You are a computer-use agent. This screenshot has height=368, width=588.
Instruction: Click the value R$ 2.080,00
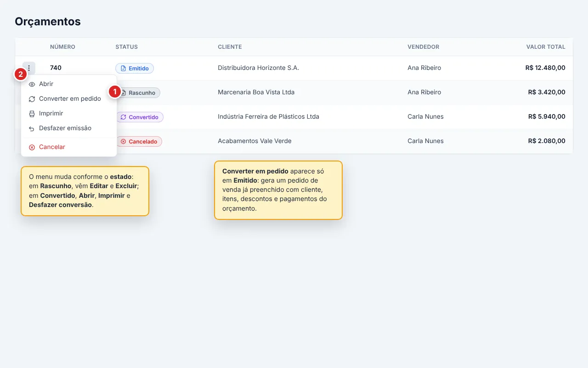547,141
